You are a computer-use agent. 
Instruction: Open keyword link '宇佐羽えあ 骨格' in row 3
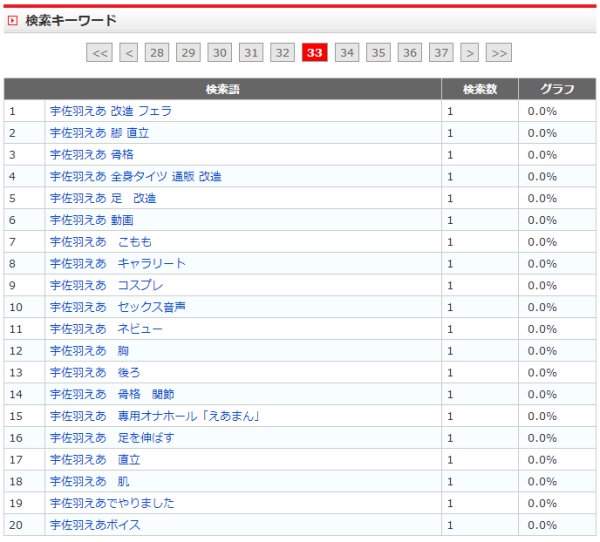(92, 155)
